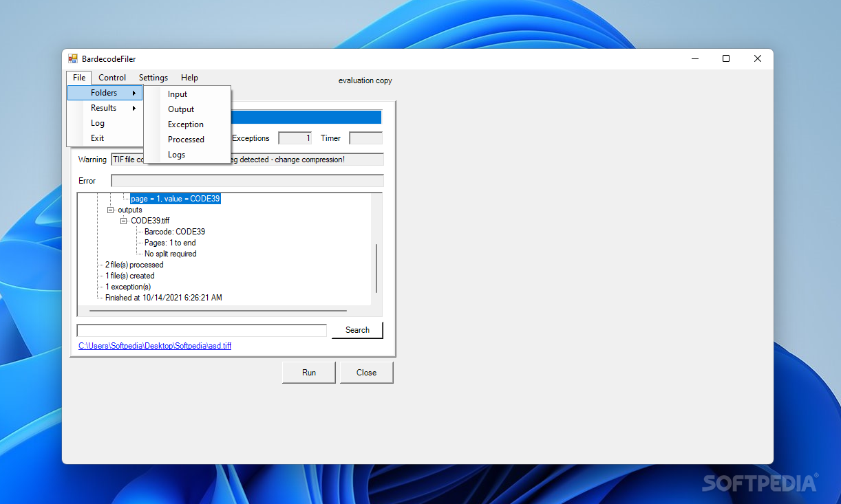Select the Folders submenu entry
Image resolution: width=841 pixels, height=504 pixels.
click(x=105, y=93)
